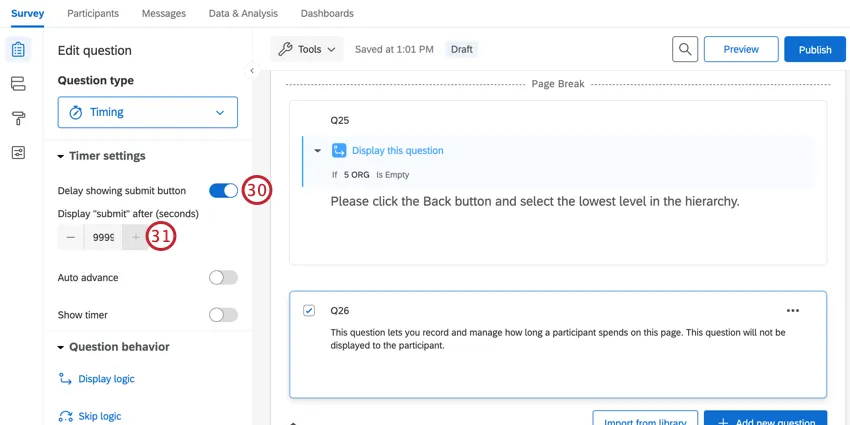This screenshot has width=850, height=425.
Task: Open the Tools dropdown menu
Action: (x=307, y=49)
